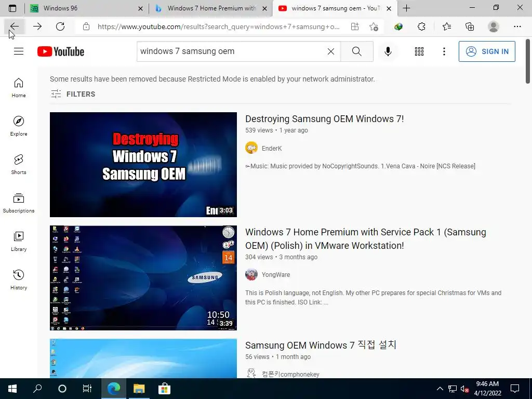Show hidden tray icons chevron

click(440, 389)
